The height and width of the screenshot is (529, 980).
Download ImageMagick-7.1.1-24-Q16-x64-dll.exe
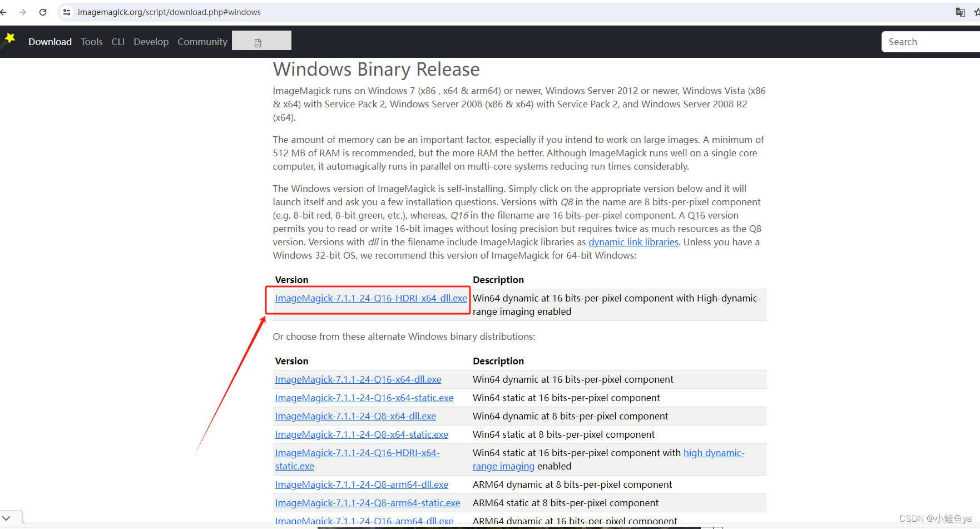(358, 379)
